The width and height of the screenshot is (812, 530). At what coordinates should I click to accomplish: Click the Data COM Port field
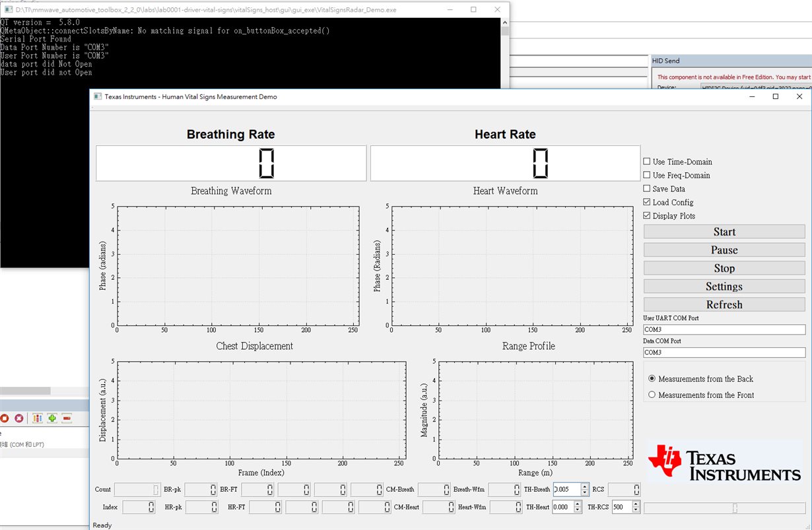(724, 352)
